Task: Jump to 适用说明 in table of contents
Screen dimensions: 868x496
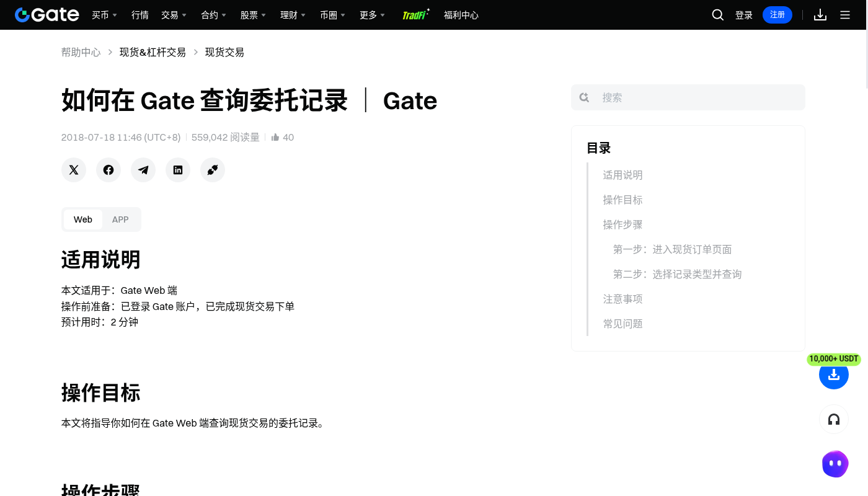Action: pos(622,175)
